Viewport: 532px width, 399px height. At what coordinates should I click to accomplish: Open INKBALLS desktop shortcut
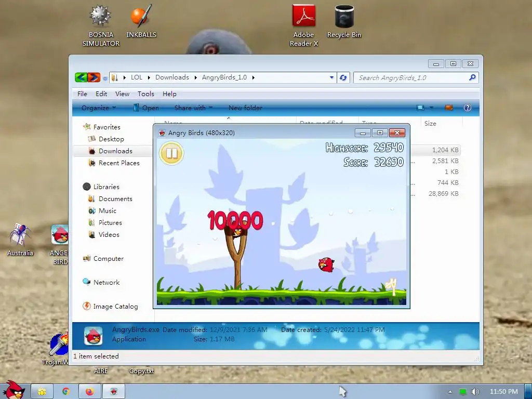pyautogui.click(x=141, y=21)
